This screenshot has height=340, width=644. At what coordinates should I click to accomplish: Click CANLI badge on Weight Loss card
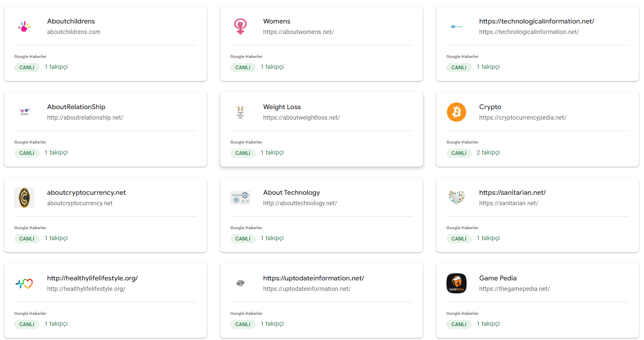click(243, 153)
